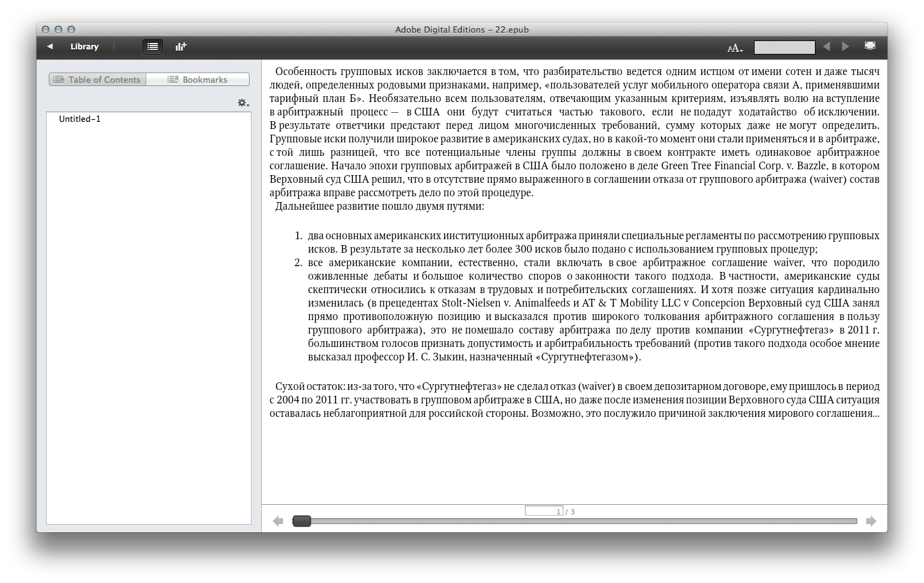Go to next search result arrow

tap(846, 47)
